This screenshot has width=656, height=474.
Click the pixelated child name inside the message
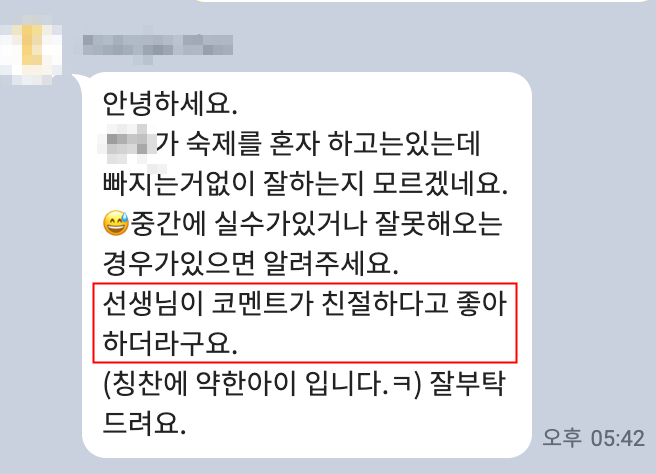[129, 143]
